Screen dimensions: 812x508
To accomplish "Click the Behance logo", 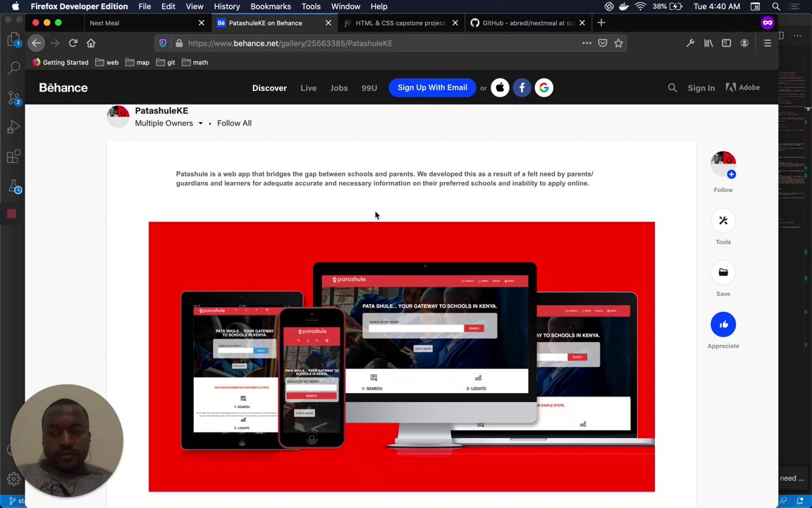I will click(63, 87).
